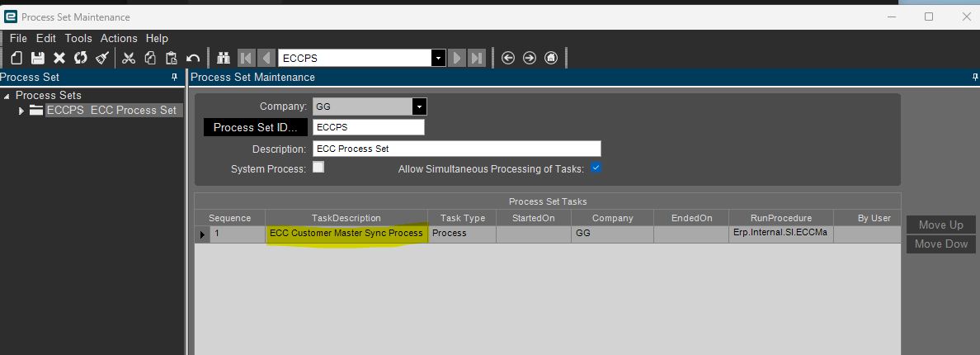Pin the Process Set Maintenance panel
This screenshot has width=980, height=355.
(975, 77)
